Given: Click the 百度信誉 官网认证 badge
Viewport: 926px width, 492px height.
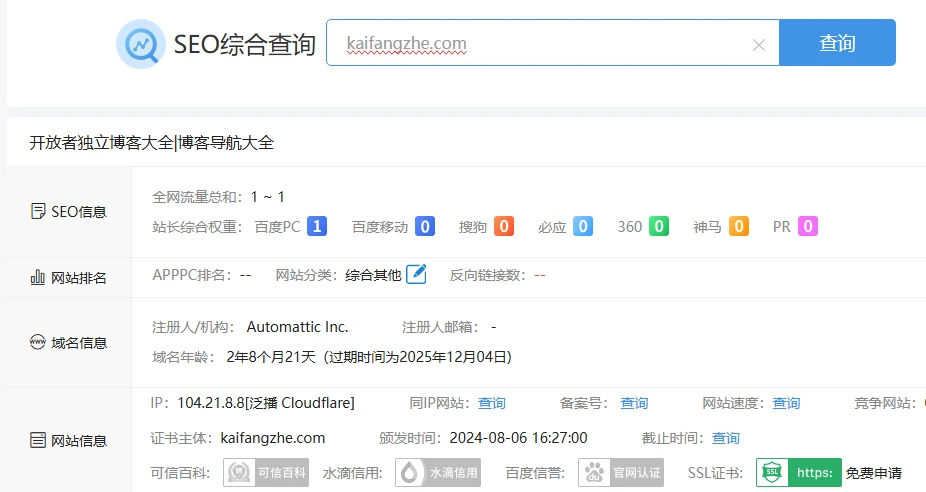Looking at the screenshot, I should point(623,473).
